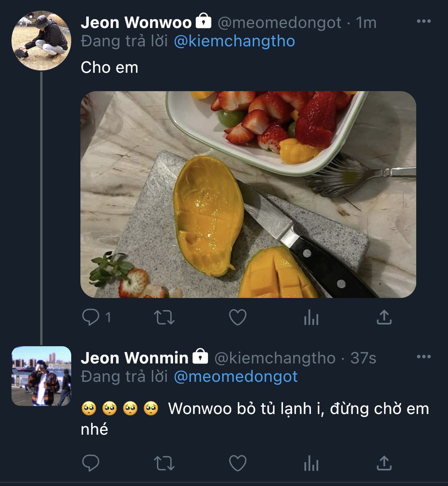Open more options for Jeon Wonwoo's tweet
Viewport: 448px width, 486px height.
pos(423,21)
